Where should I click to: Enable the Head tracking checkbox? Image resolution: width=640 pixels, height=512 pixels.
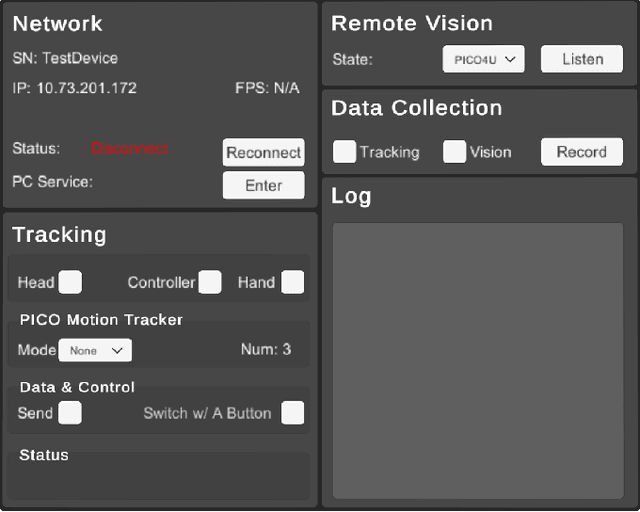(70, 282)
